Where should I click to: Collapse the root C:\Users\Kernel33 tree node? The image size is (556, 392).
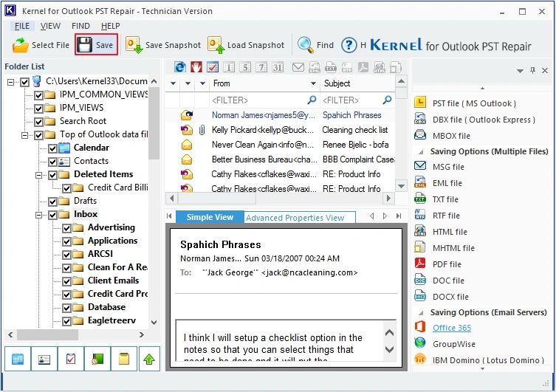tap(11, 82)
